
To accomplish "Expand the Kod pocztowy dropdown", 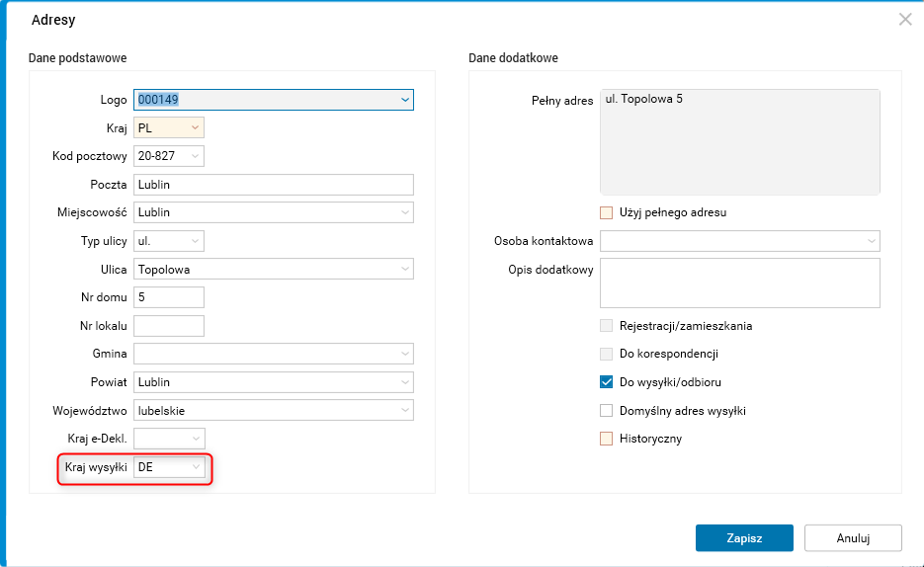I will coord(196,156).
